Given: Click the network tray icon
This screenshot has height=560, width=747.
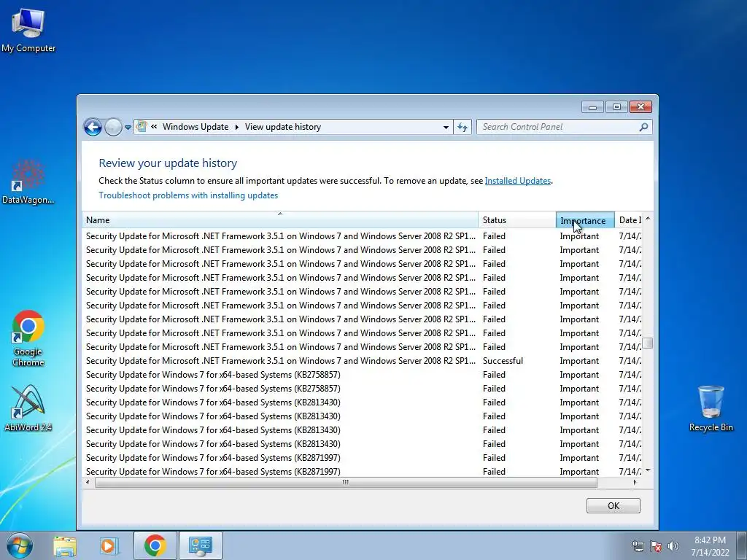Looking at the screenshot, I should tap(638, 546).
